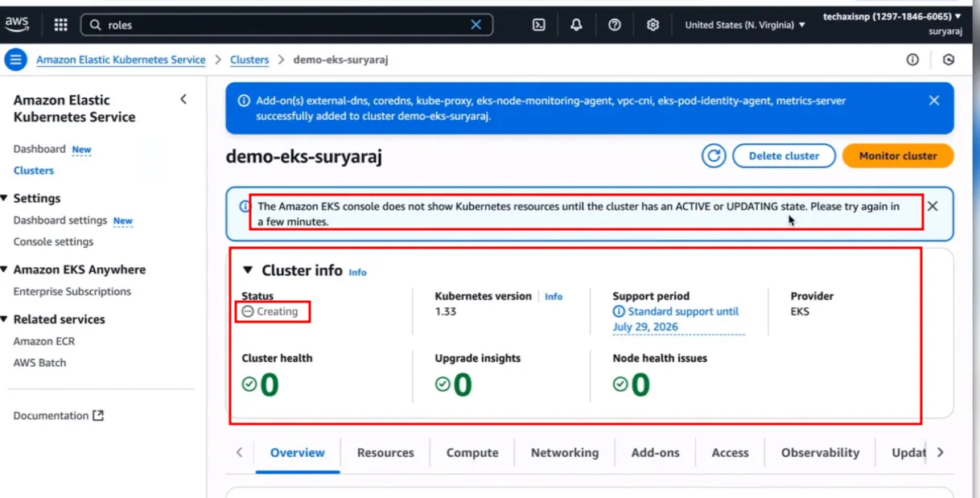Open AWS Batch related service

(x=40, y=363)
